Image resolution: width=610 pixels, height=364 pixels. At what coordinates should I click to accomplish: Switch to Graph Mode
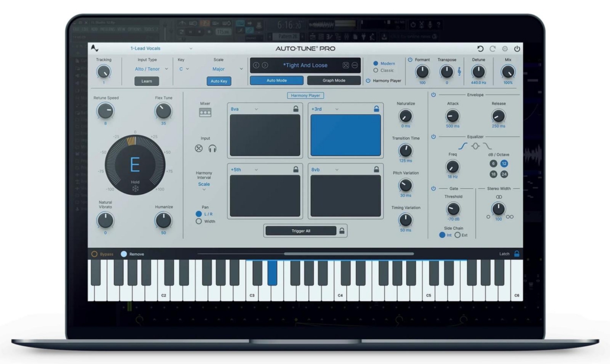click(x=334, y=80)
